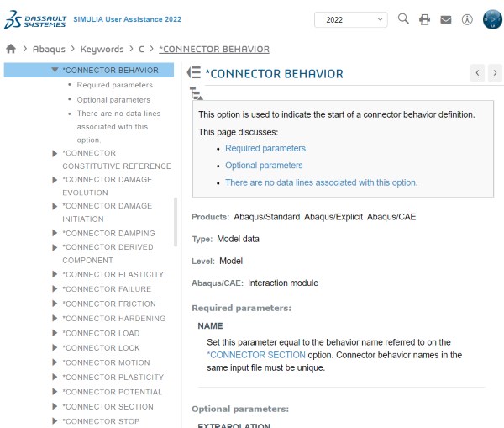
Task: Open *CONNECTOR FRICTION tree item
Action: click(109, 304)
